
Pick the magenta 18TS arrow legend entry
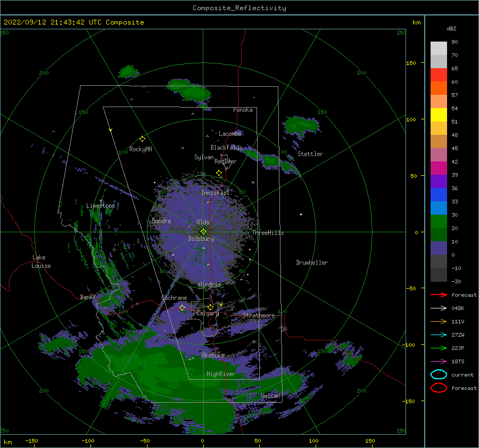(439, 362)
